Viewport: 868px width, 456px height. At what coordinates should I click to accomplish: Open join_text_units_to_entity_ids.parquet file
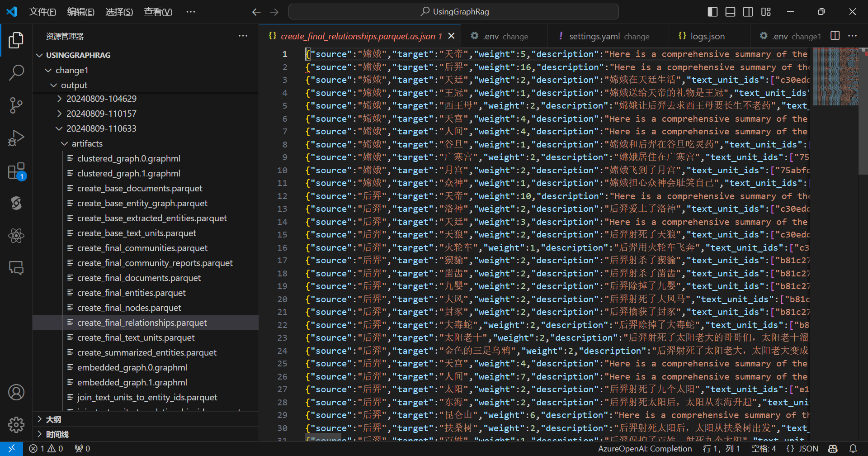pyautogui.click(x=147, y=397)
